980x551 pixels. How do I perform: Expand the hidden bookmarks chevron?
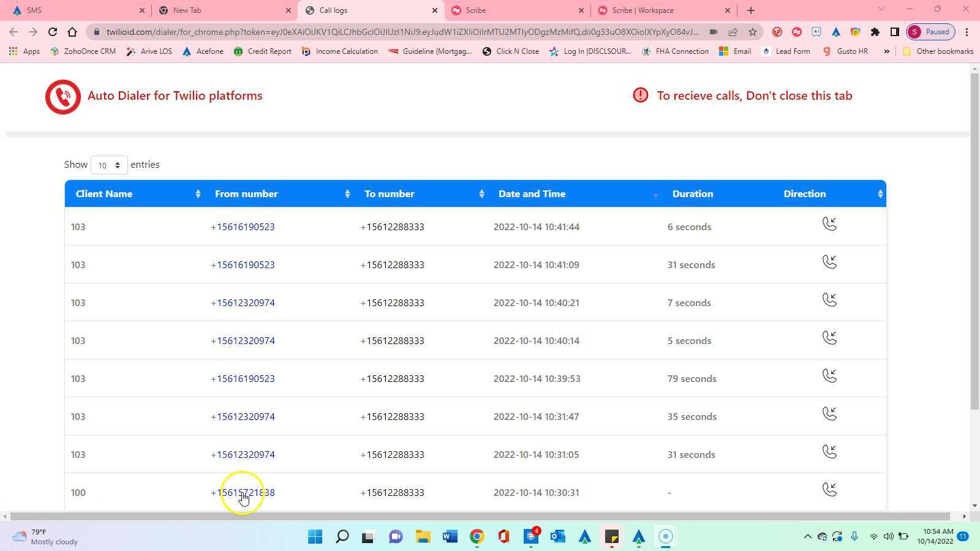click(x=886, y=51)
